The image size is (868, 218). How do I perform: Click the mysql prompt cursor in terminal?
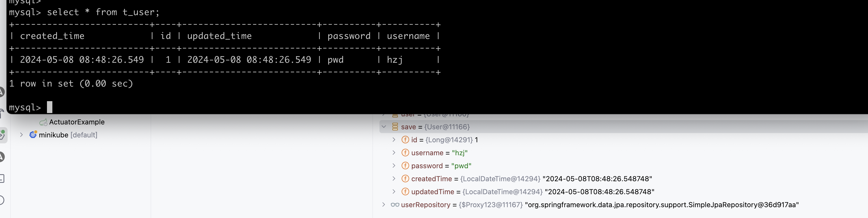tap(50, 107)
